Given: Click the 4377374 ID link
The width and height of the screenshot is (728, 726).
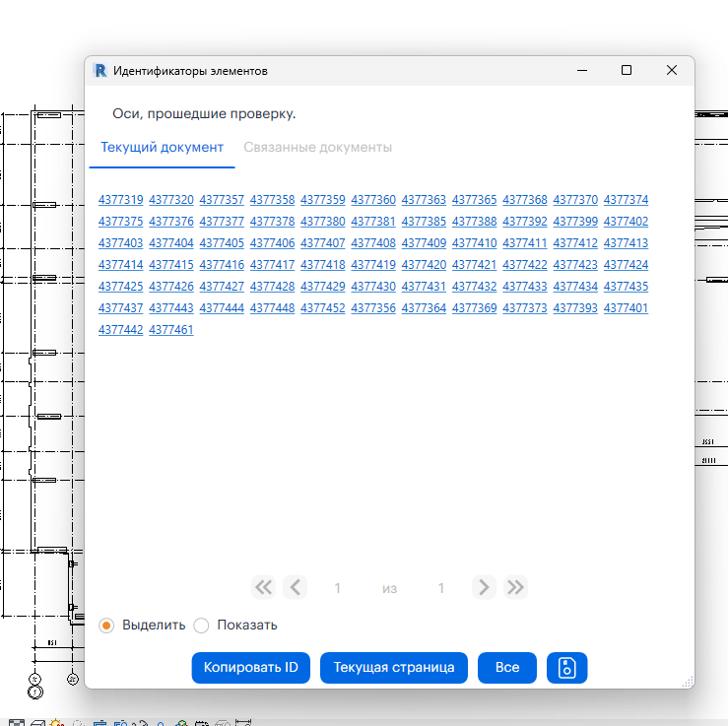Looking at the screenshot, I should (626, 200).
